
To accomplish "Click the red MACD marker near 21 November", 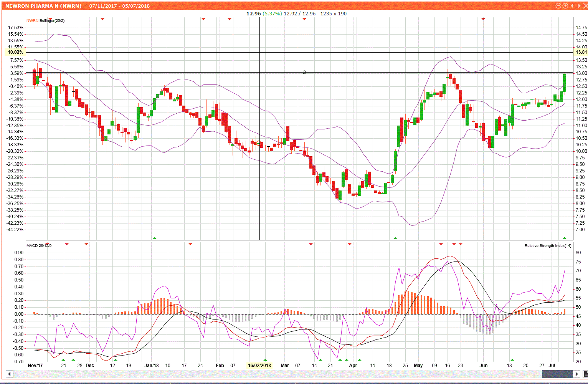I will pos(67,244).
